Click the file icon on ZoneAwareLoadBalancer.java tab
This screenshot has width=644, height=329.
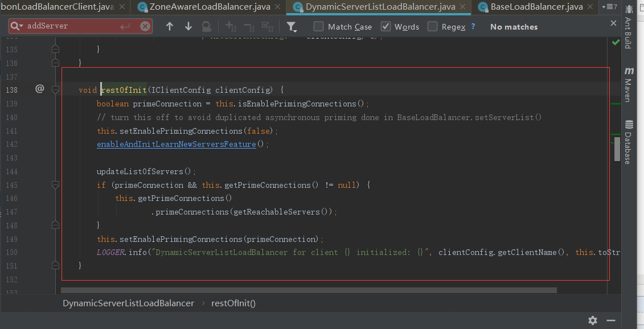(142, 7)
